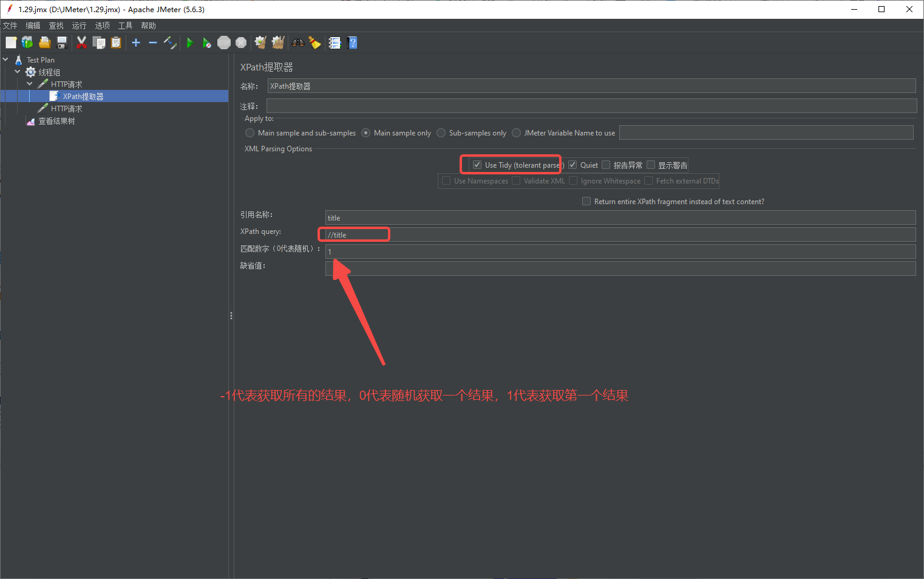Open a test plan file
Screen dimensions: 924x579
tap(44, 43)
